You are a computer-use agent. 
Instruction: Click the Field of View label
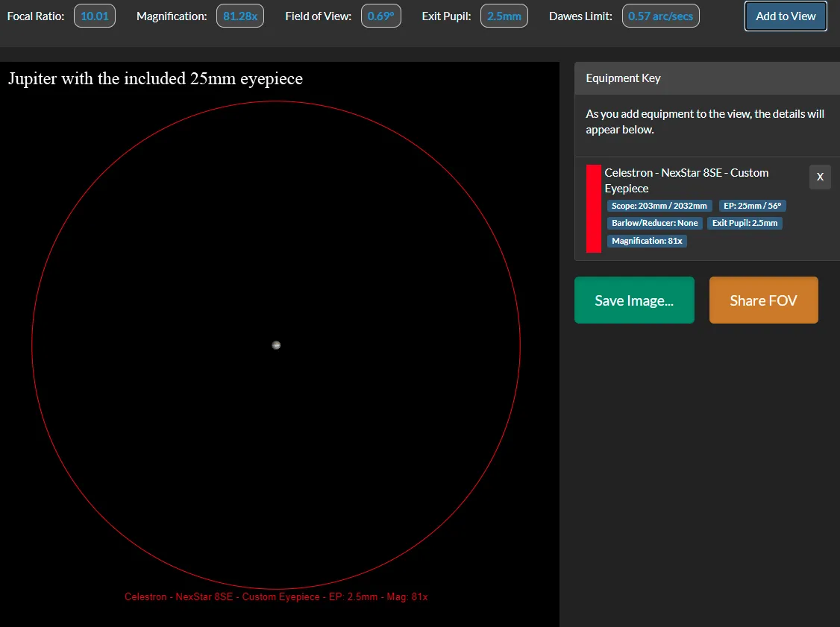pyautogui.click(x=319, y=16)
